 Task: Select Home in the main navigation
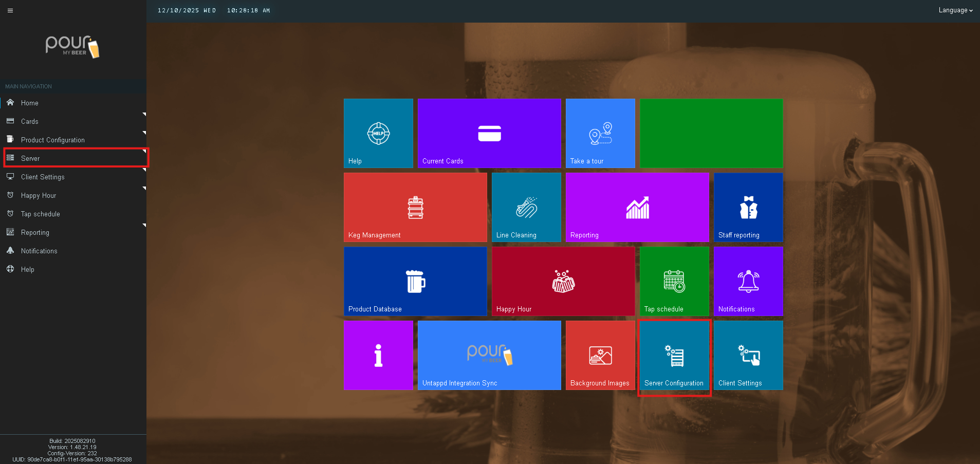pos(30,103)
